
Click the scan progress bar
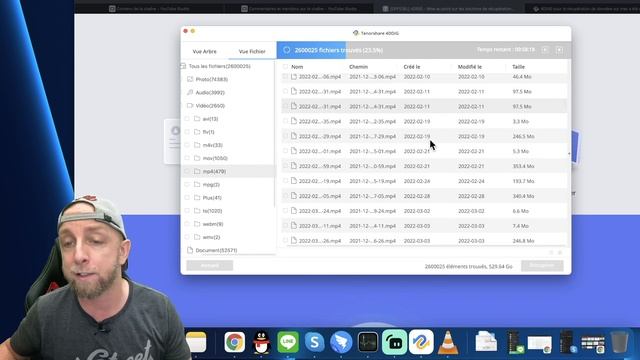[424, 50]
